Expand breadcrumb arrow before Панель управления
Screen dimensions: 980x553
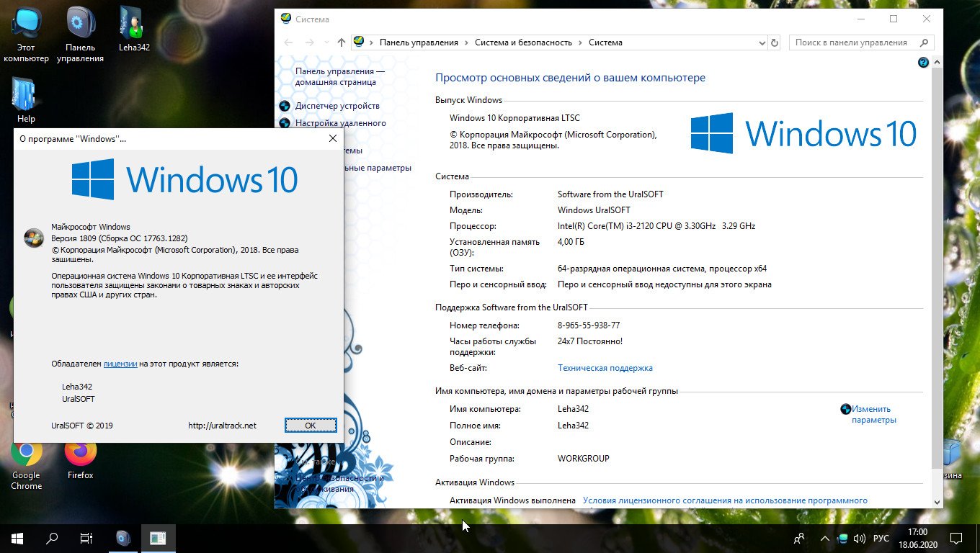pos(372,42)
